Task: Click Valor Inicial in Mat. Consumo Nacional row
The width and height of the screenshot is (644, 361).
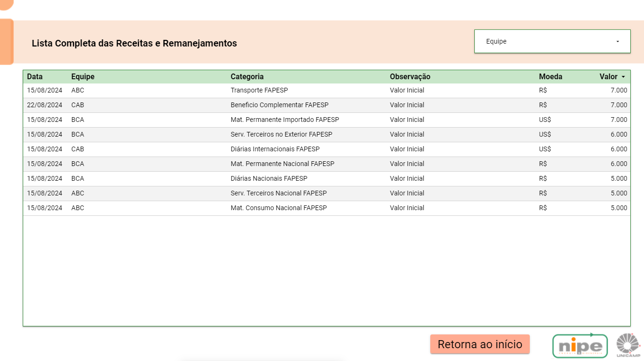Action: tap(407, 208)
